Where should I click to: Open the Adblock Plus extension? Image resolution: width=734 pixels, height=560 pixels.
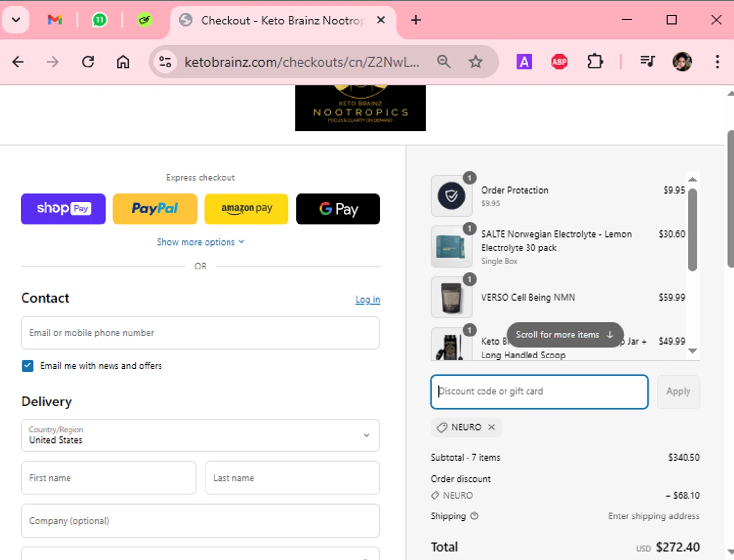[x=559, y=62]
